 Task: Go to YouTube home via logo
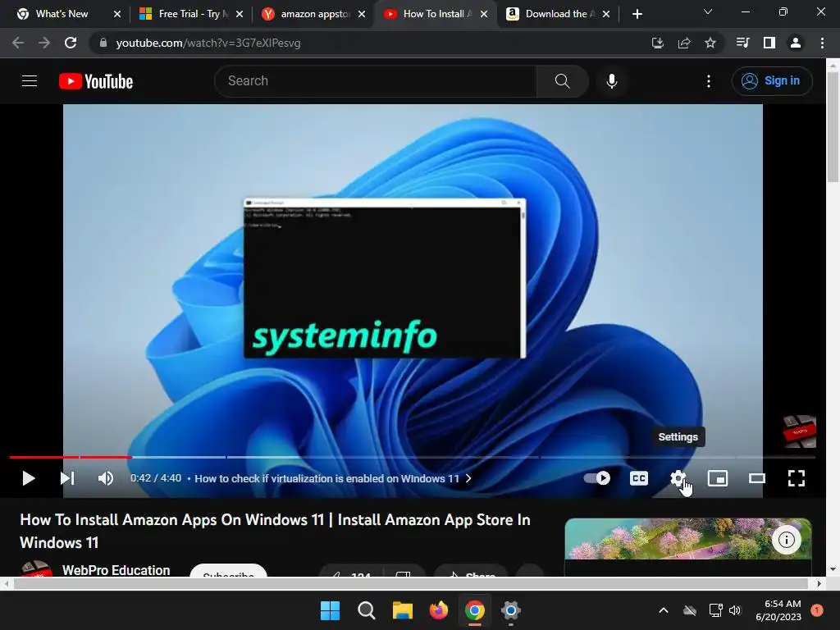pyautogui.click(x=96, y=81)
